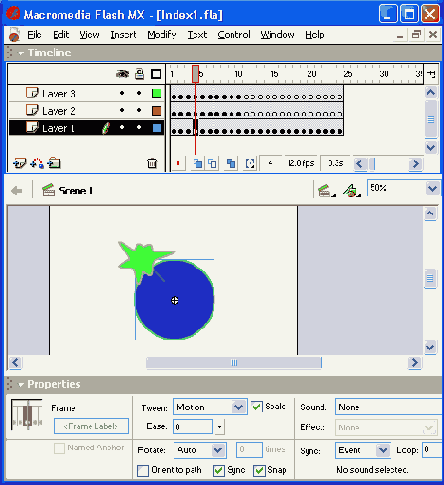Open the Modify menu
Image resolution: width=444 pixels, height=485 pixels.
(162, 35)
